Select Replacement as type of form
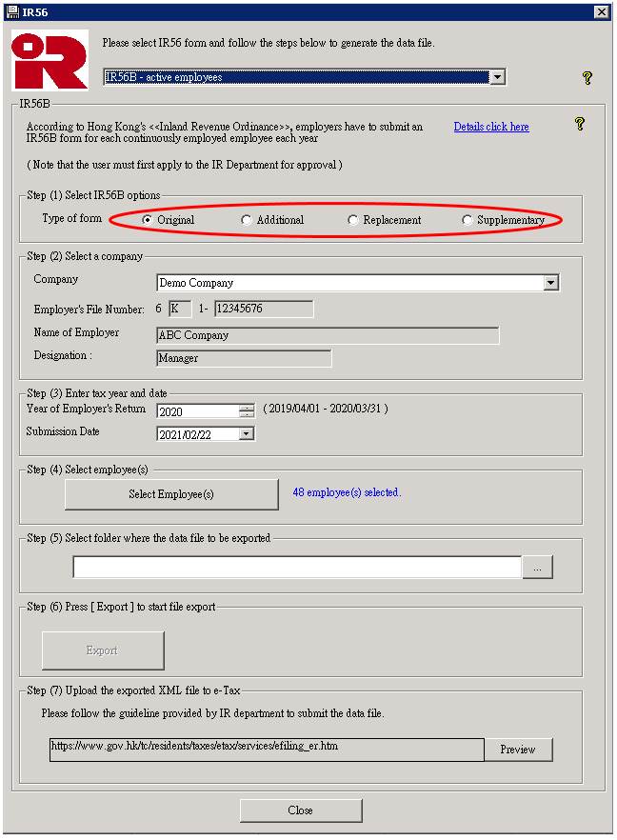Screen dimensions: 617x840 [x=353, y=220]
